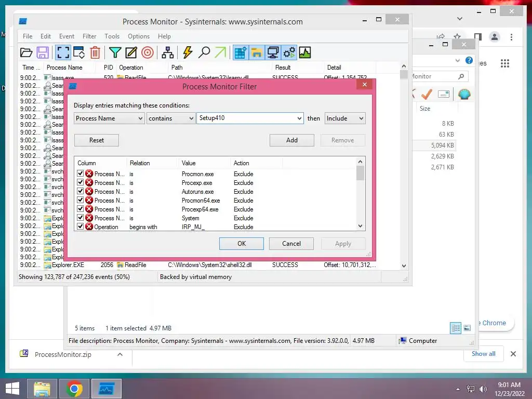Click the Find magnifier toolbar icon
532x399 pixels.
[204, 52]
